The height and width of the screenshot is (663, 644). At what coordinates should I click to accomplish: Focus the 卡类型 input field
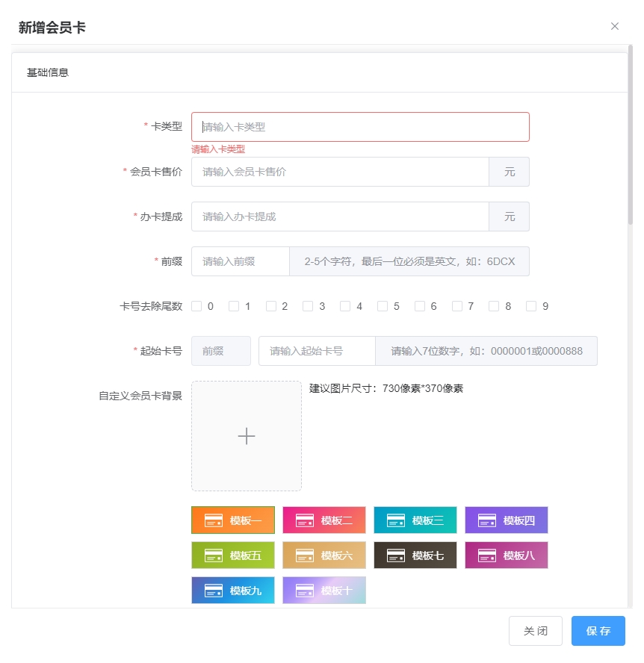pos(360,127)
